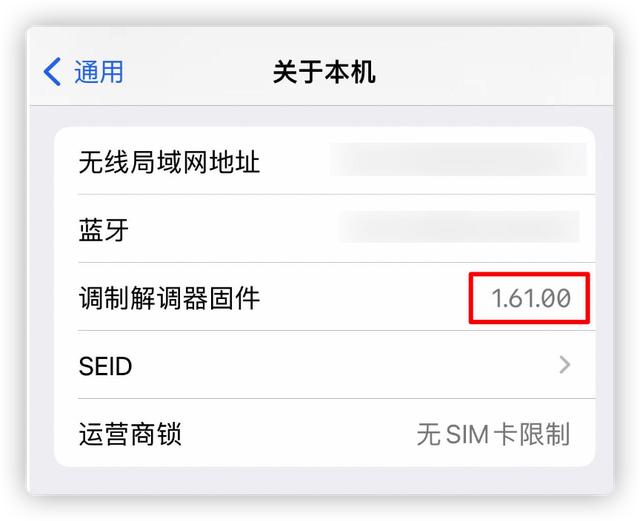Select the 无线局域网地址 row label
Screen dimensions: 640x521
(x=169, y=162)
